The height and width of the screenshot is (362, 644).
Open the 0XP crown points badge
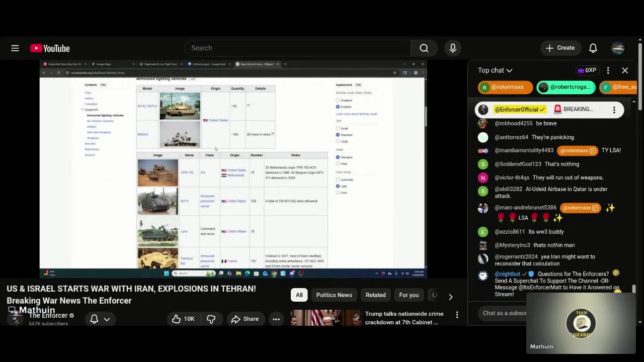587,70
